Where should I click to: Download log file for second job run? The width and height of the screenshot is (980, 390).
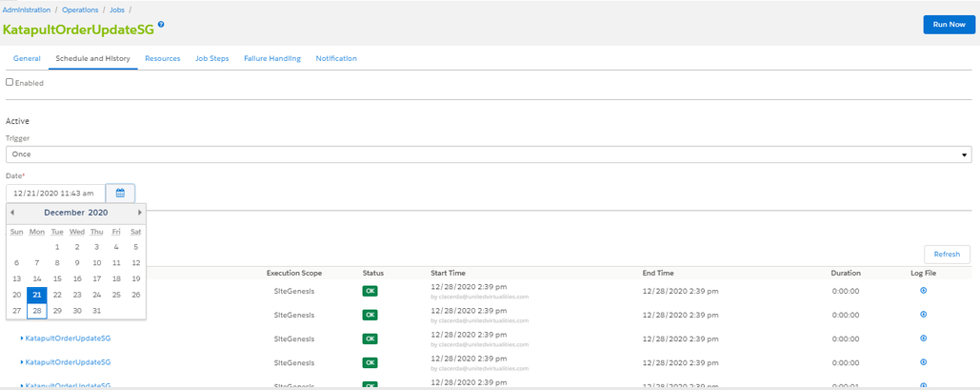[x=923, y=315]
